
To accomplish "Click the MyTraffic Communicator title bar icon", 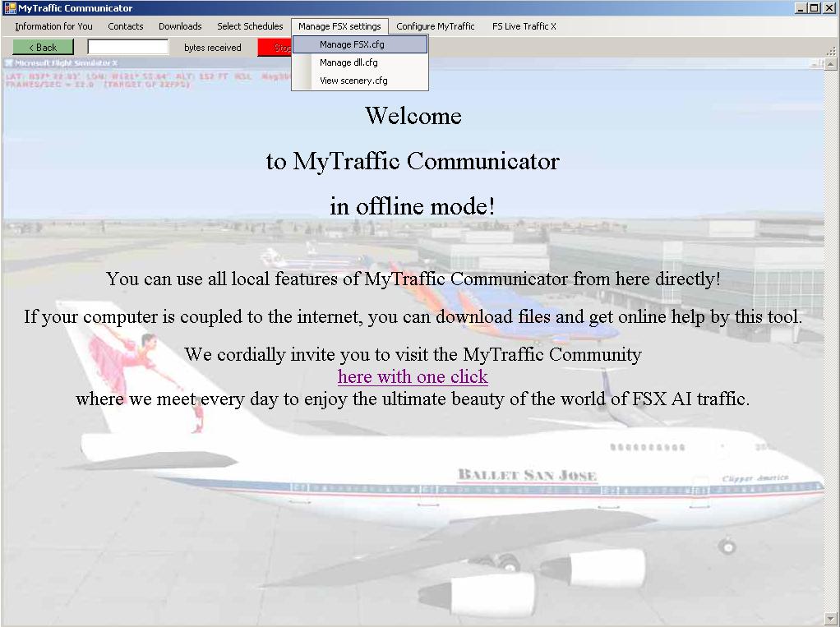I will point(10,8).
